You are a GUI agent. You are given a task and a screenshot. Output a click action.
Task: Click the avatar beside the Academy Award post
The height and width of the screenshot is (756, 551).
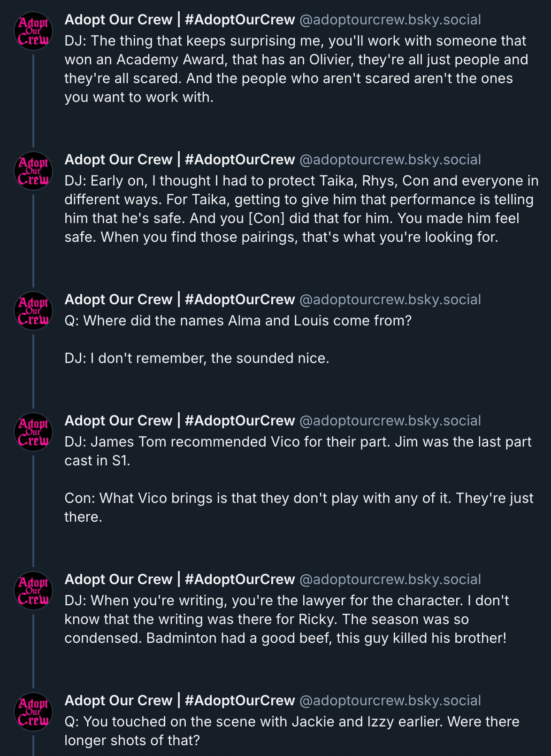tap(33, 31)
